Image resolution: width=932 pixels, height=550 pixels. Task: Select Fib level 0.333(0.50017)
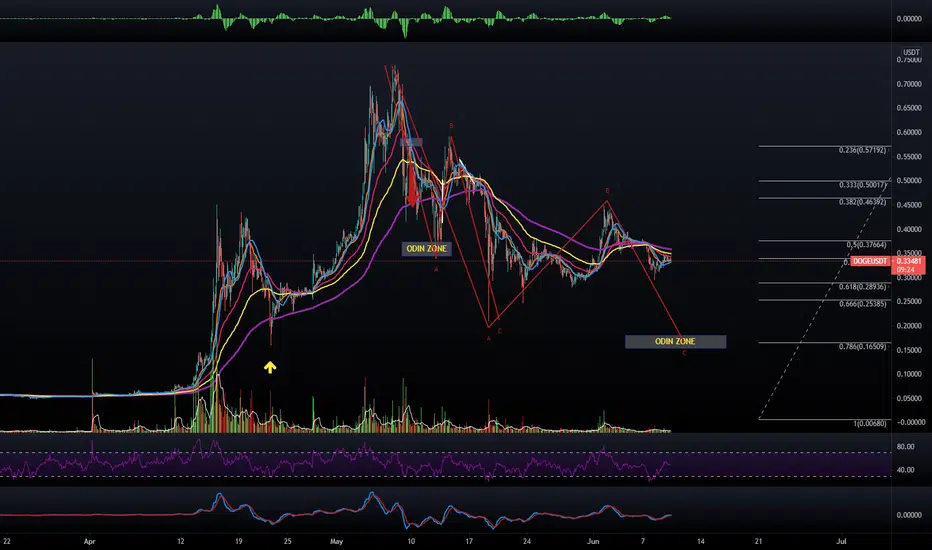(x=862, y=185)
